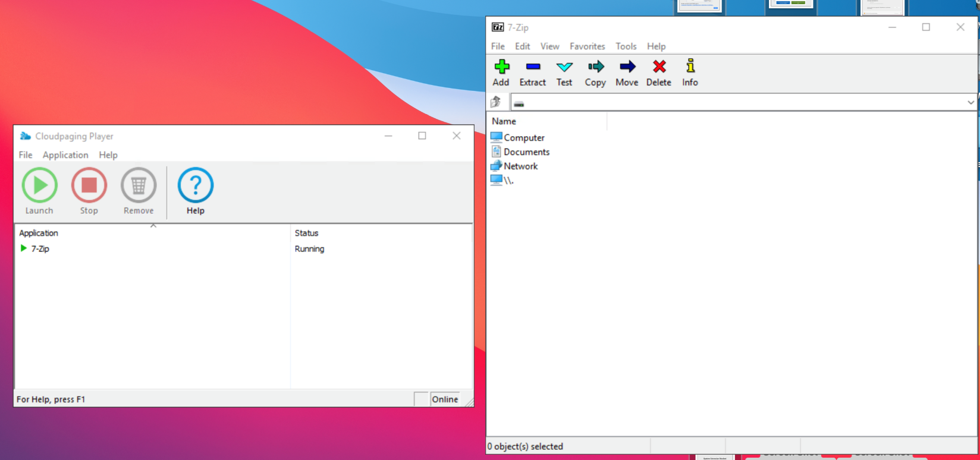This screenshot has height=460, width=980.
Task: Launch the application in Cloudpaging Player
Action: point(39,191)
